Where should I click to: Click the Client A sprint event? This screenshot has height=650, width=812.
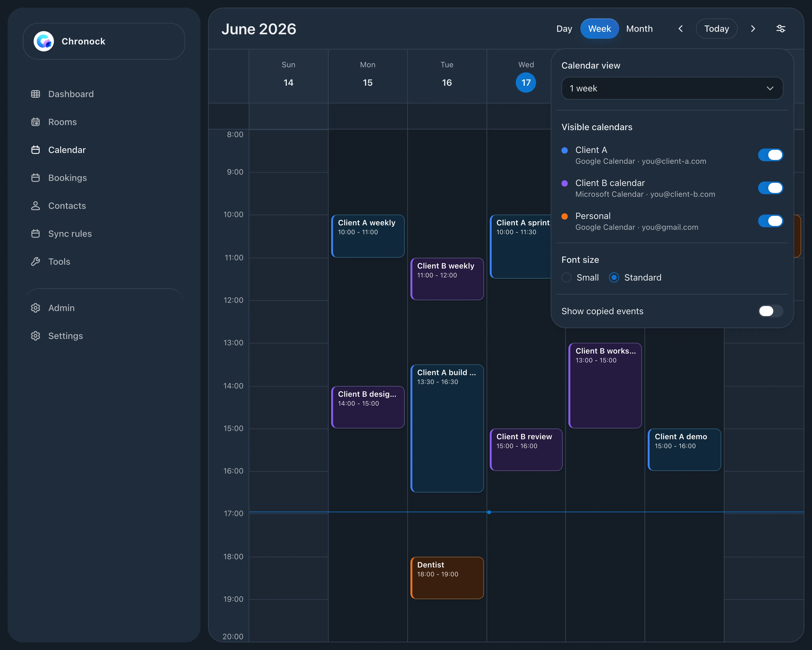pos(520,247)
